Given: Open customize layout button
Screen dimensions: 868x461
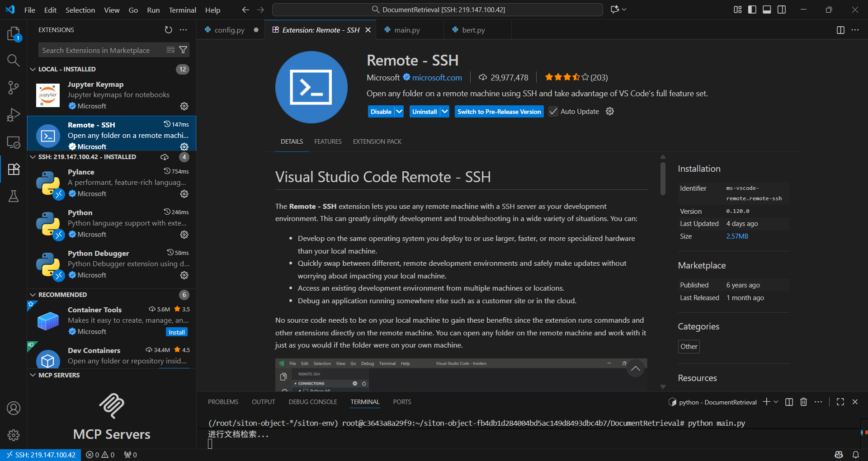Looking at the screenshot, I should [x=738, y=9].
